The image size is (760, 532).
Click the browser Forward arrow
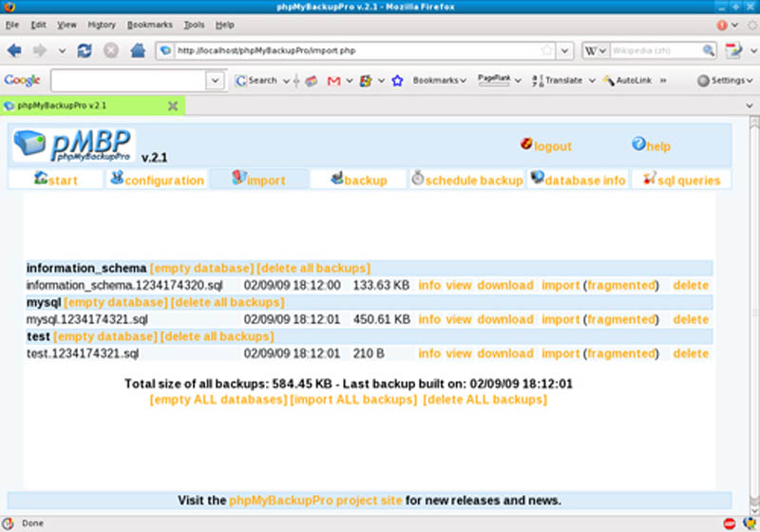(40, 50)
